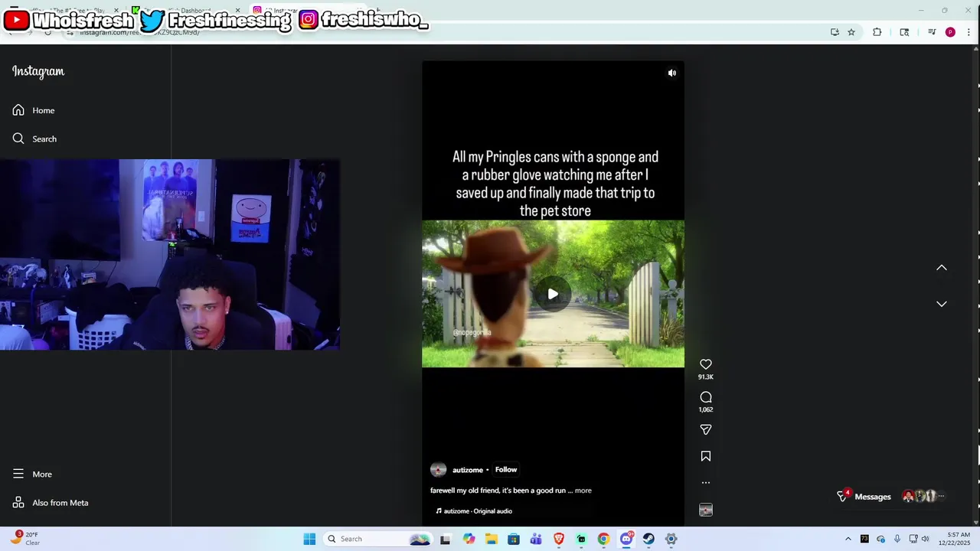
Task: Open the browser Extensions puzzle icon
Action: coord(877,32)
